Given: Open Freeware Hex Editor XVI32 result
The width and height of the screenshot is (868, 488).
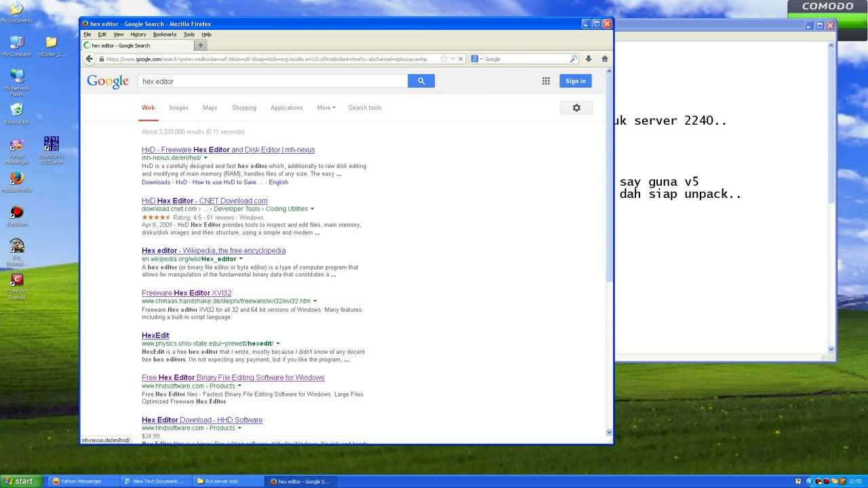Looking at the screenshot, I should 186,293.
